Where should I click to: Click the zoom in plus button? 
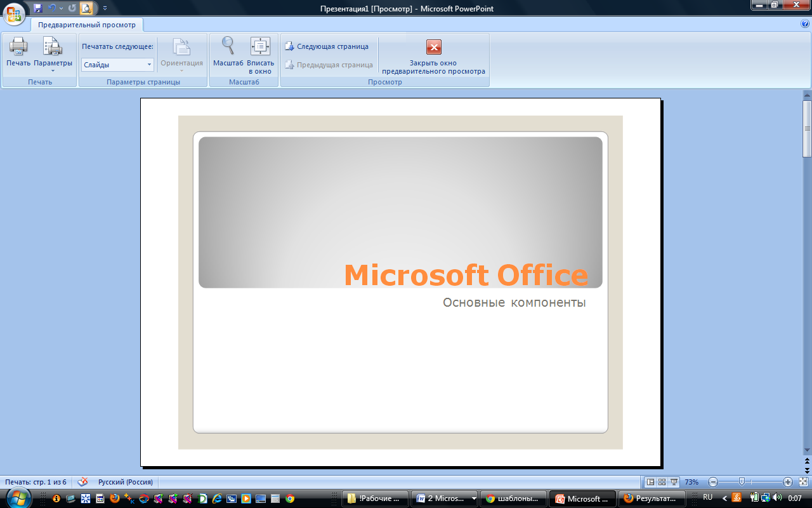coord(788,482)
